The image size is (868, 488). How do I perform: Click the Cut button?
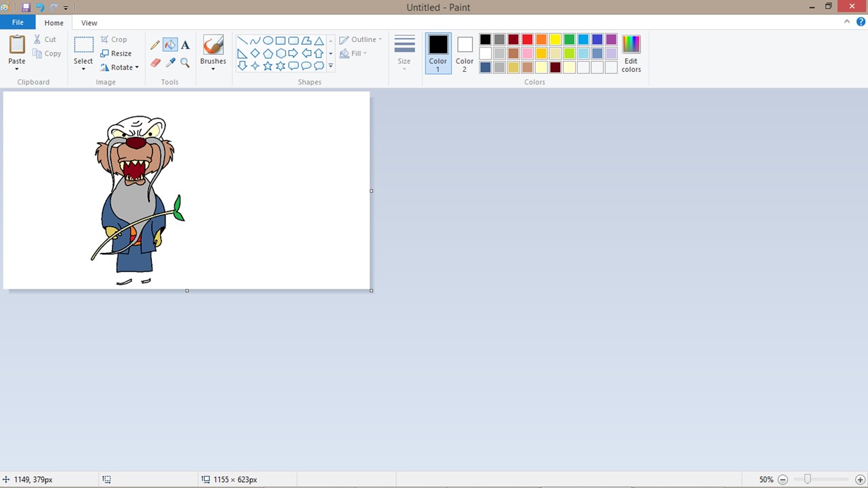click(45, 39)
